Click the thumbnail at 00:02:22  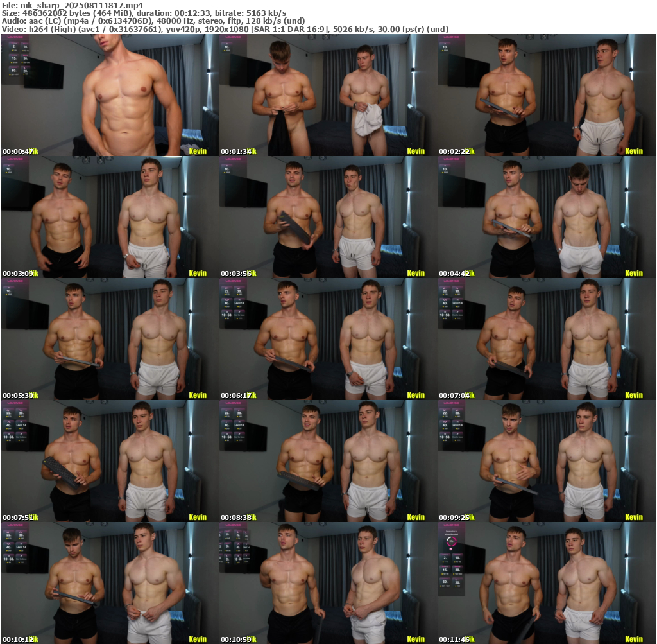coord(546,95)
